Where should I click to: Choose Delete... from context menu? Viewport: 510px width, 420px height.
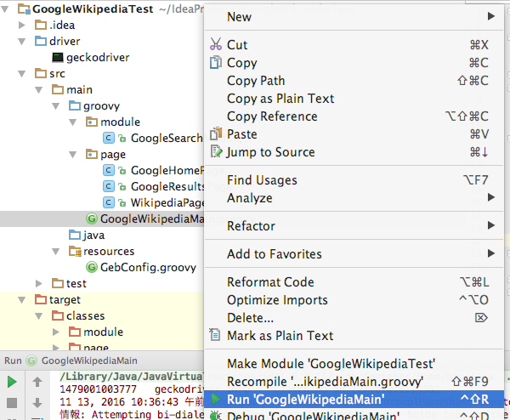354,317
